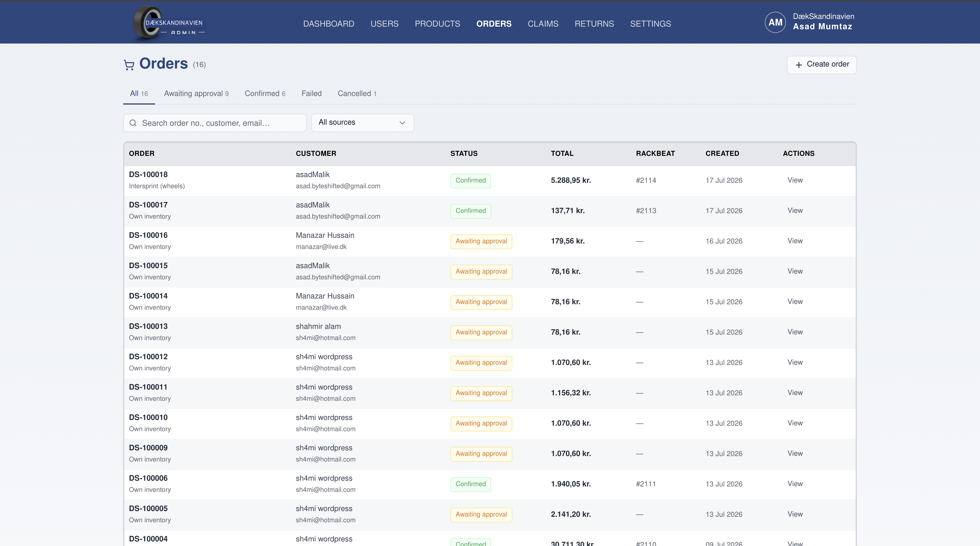
Task: Open the Returns nav item
Action: (594, 23)
